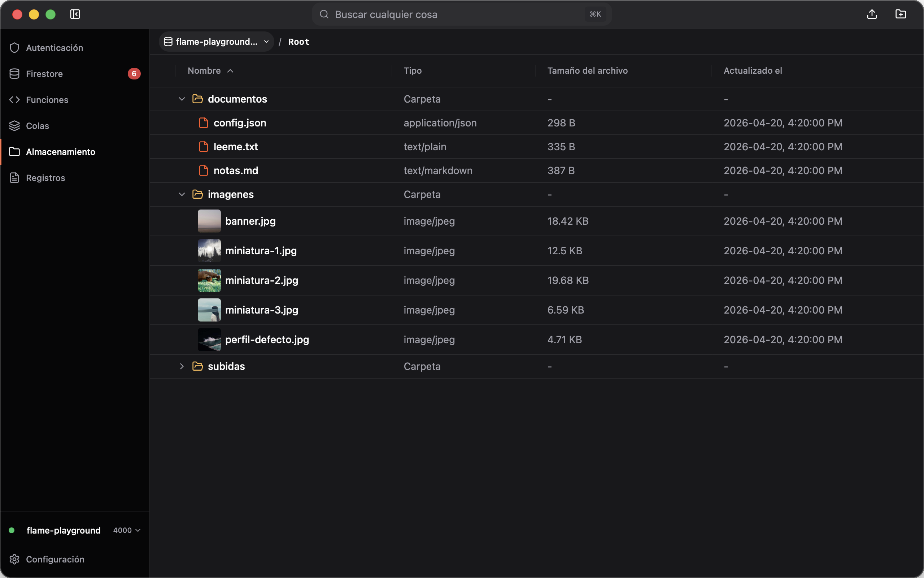Sort by Tipo column header

click(x=413, y=71)
